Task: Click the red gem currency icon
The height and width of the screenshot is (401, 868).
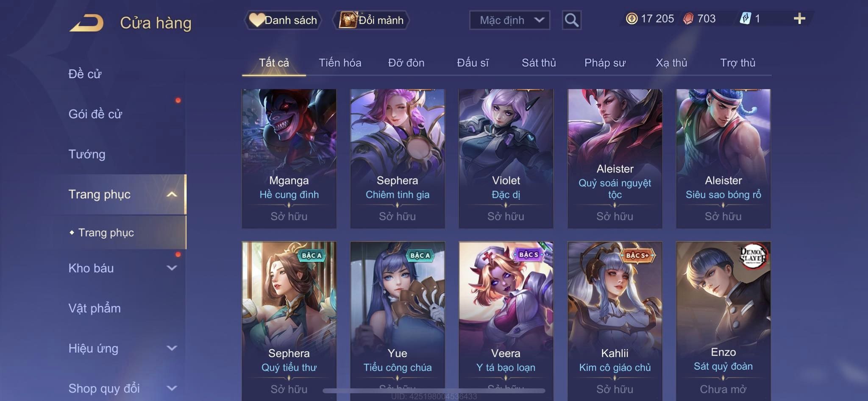Action: point(688,19)
